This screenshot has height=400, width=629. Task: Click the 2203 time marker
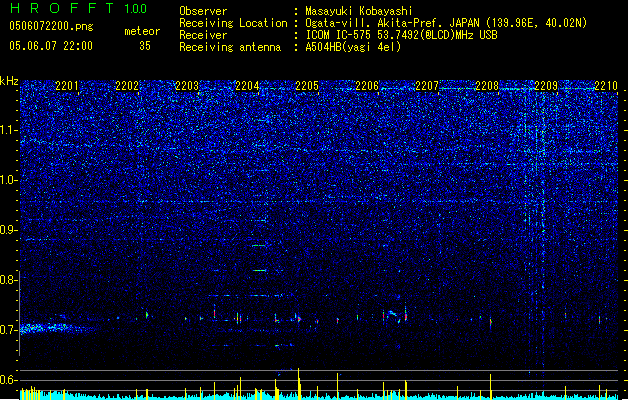(187, 86)
